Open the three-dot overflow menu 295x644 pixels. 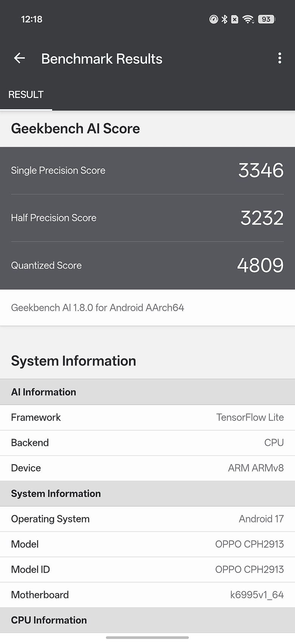click(x=279, y=58)
